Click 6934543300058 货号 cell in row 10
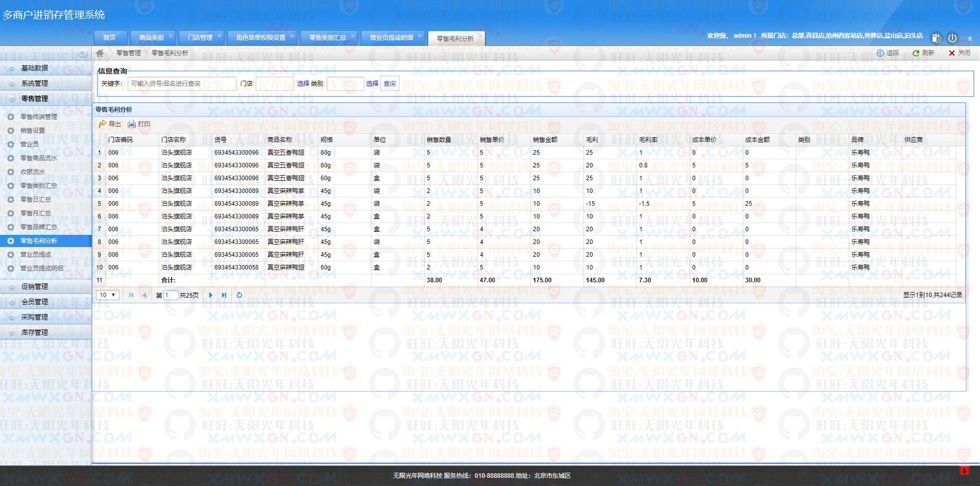 [x=238, y=268]
